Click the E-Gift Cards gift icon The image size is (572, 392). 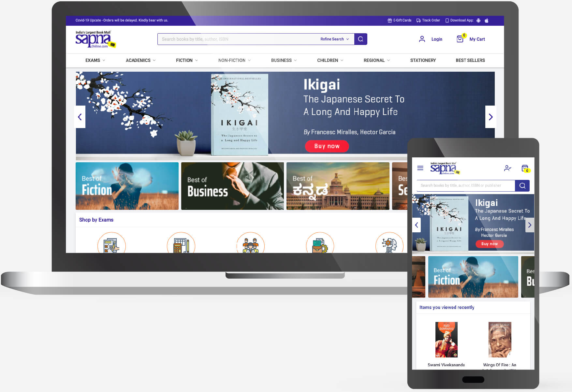389,21
